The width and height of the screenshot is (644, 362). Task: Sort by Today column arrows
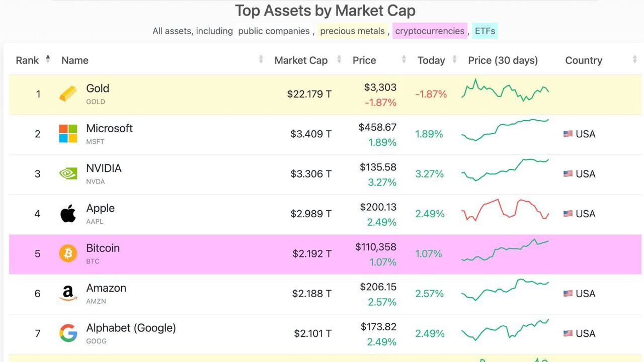[x=454, y=60]
